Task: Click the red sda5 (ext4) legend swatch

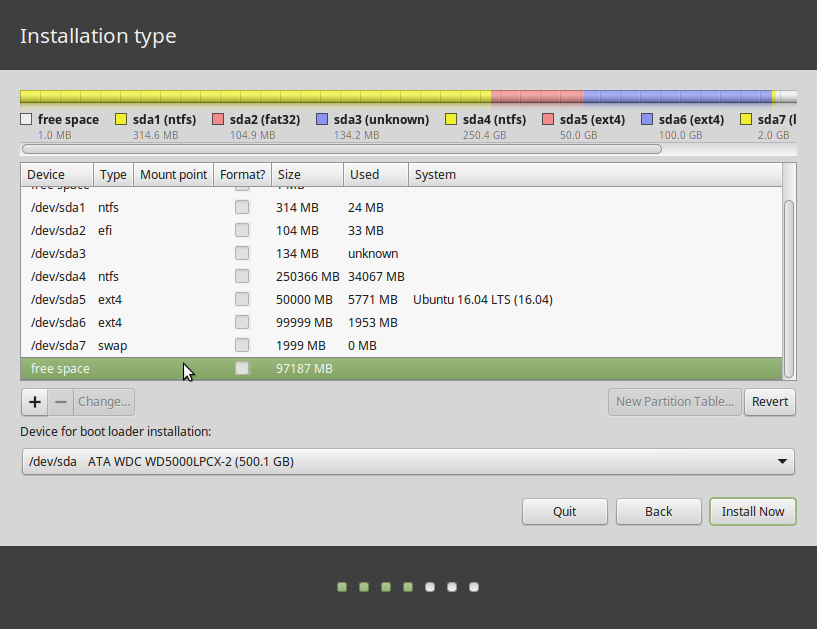Action: coord(548,120)
